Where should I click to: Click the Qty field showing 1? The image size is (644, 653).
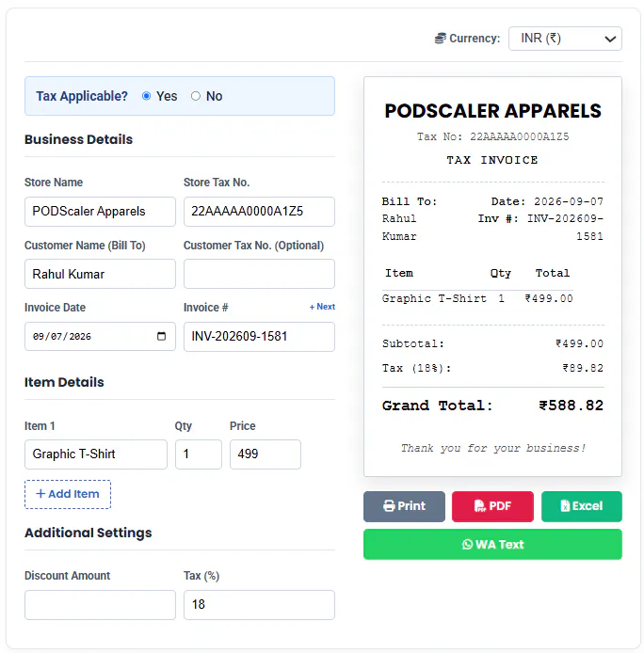click(x=199, y=454)
